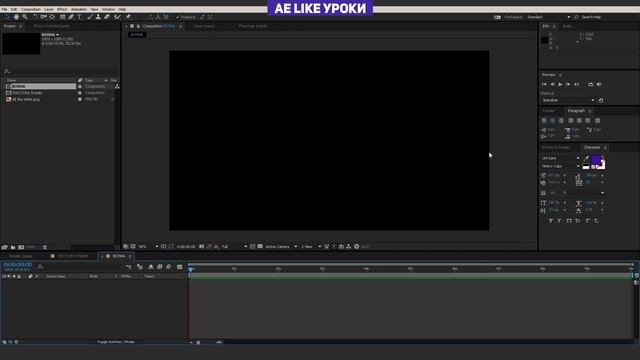This screenshot has width=640, height=360.
Task: Switch to the Render Queue tab
Action: pyautogui.click(x=20, y=256)
